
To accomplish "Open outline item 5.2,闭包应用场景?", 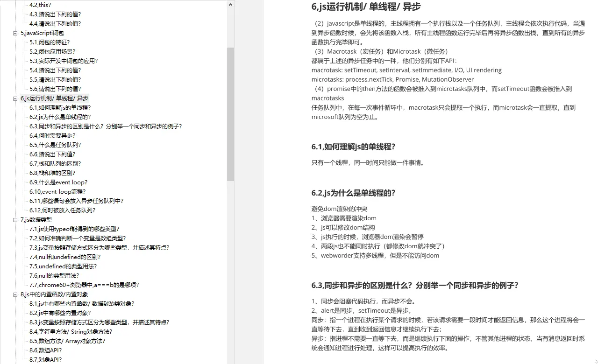I will coord(52,52).
